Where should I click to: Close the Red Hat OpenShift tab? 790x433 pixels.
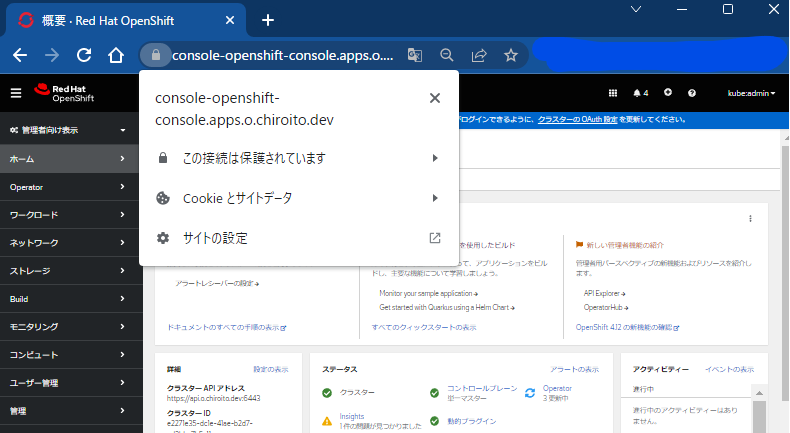tap(230, 20)
